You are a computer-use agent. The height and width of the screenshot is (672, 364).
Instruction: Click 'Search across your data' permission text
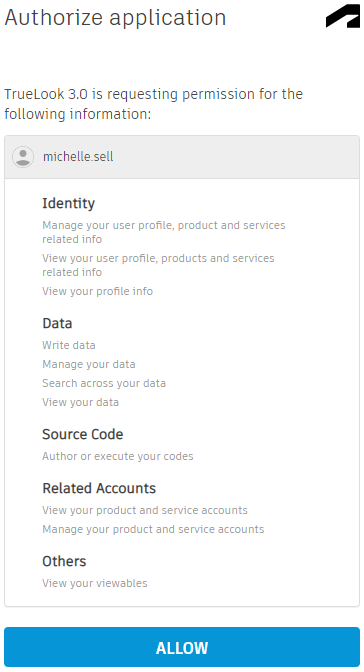click(104, 383)
